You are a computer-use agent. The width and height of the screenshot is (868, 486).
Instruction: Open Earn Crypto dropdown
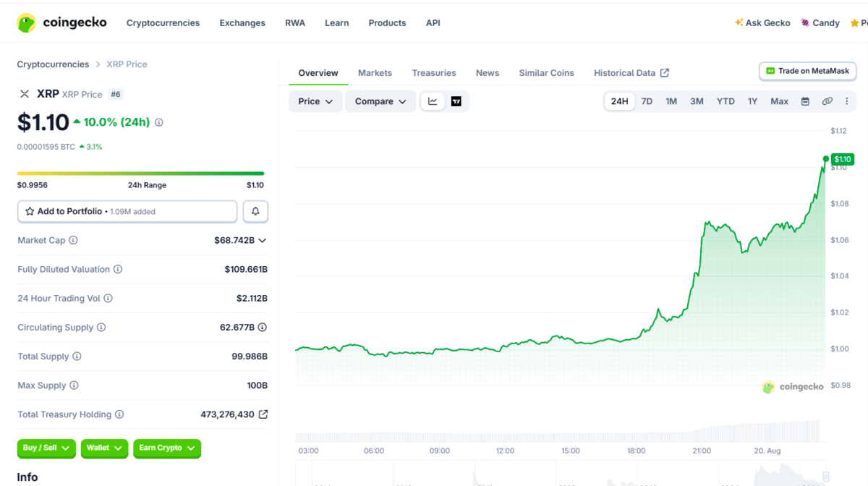[167, 448]
